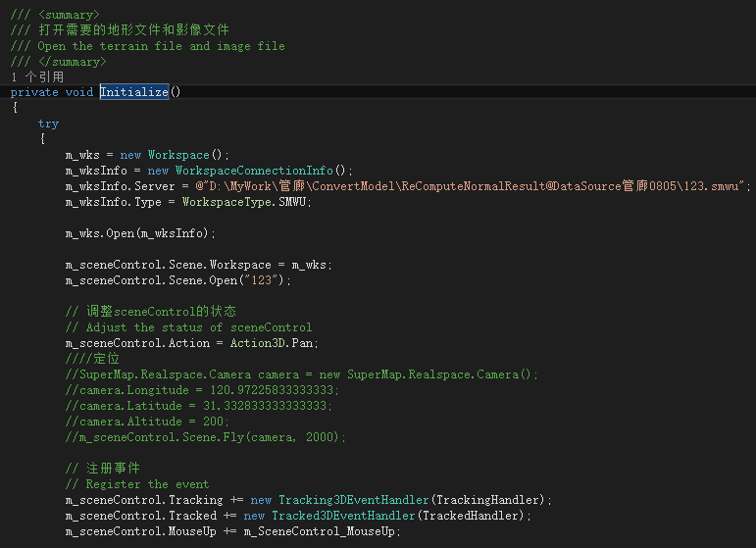Click WorkspaceType.SMWU enum value
756x548 pixels.
244,202
